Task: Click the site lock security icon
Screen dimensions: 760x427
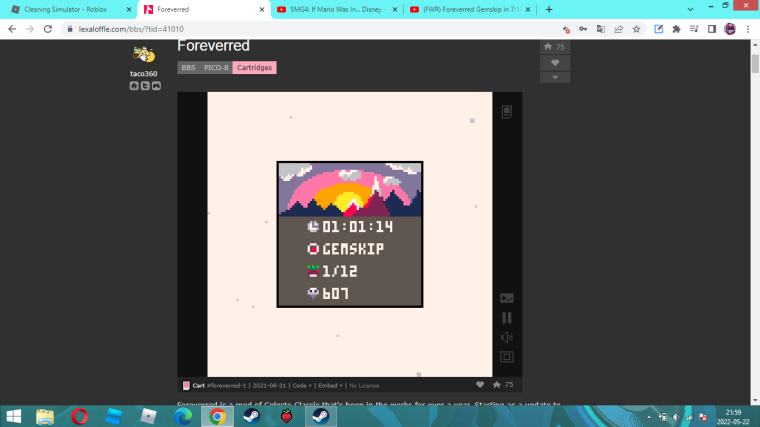Action: [70, 29]
